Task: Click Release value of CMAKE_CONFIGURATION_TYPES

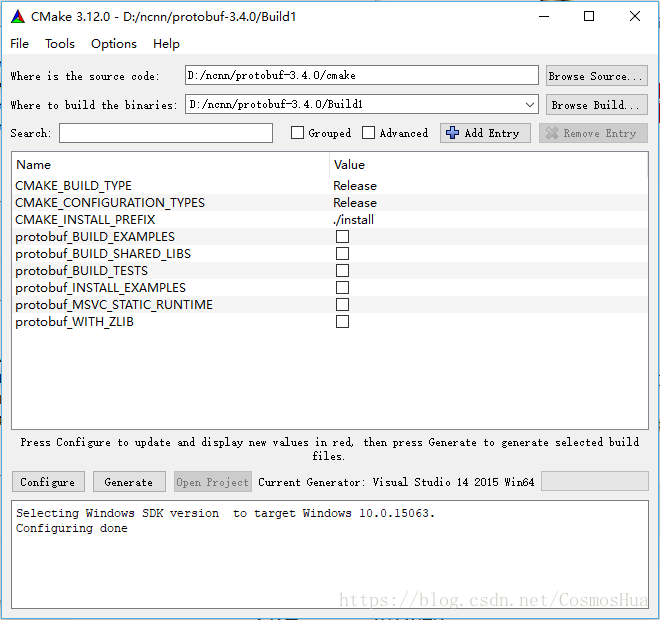Action: [x=355, y=202]
